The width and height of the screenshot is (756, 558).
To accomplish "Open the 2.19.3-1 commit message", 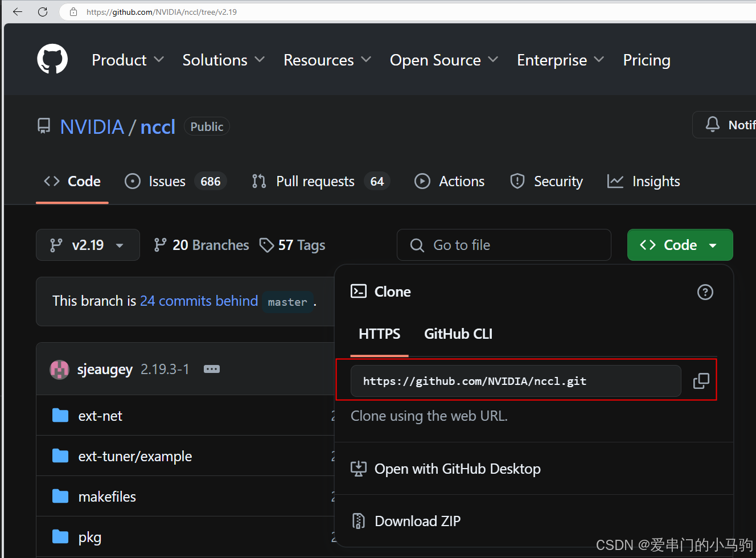I will [165, 369].
